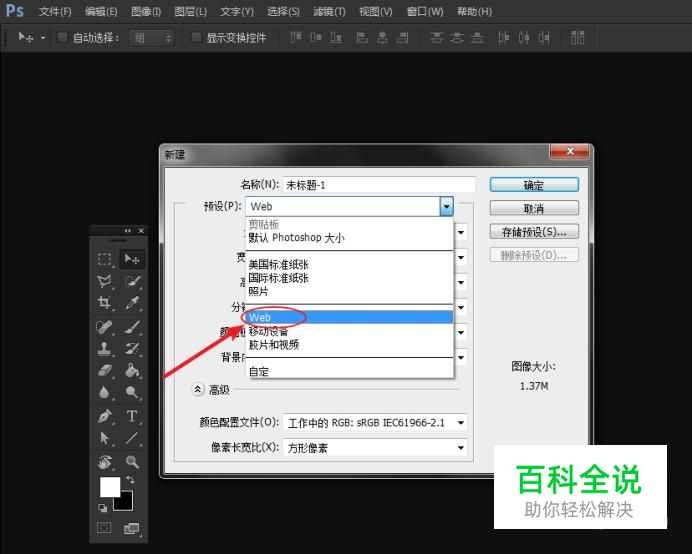The image size is (692, 554).
Task: Open Move tool preset picker arrow
Action: coord(43,38)
